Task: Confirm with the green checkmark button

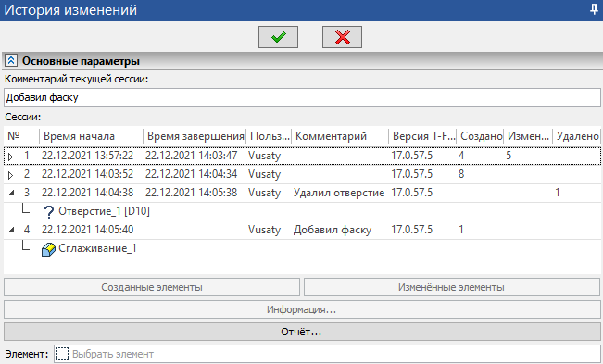Action: tap(278, 37)
